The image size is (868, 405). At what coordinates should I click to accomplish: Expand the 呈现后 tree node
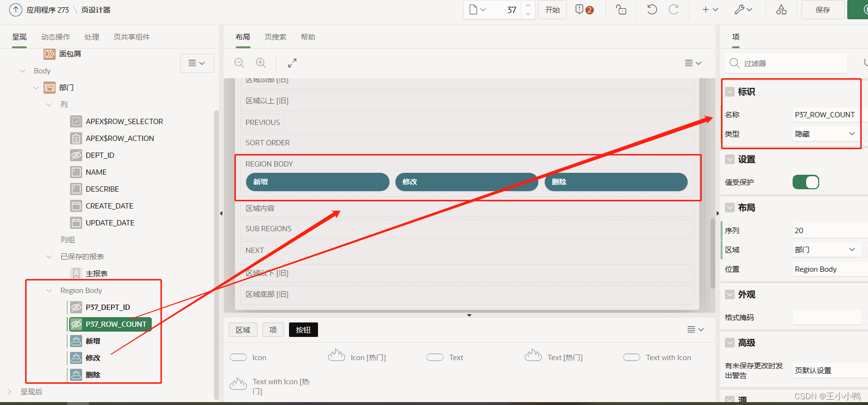pyautogui.click(x=10, y=391)
